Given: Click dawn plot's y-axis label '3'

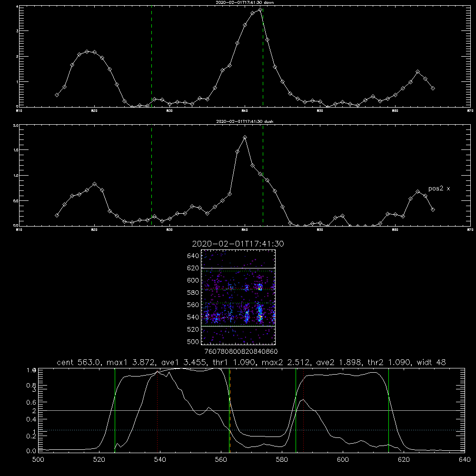Looking at the screenshot, I should pyautogui.click(x=17, y=31).
